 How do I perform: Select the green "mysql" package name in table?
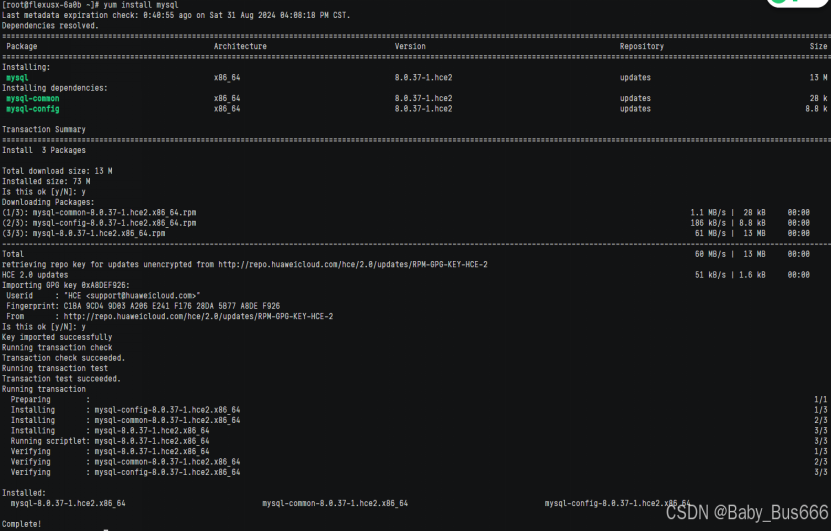(x=17, y=77)
